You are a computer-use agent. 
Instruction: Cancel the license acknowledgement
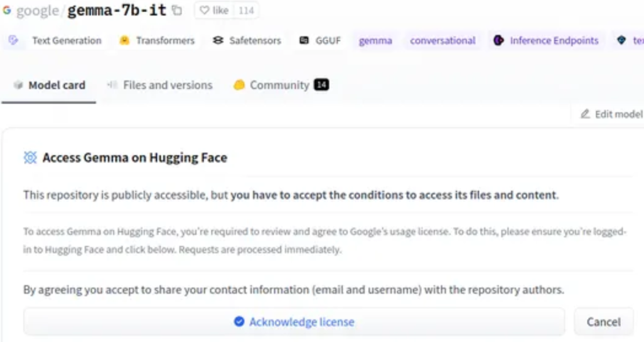tap(603, 321)
